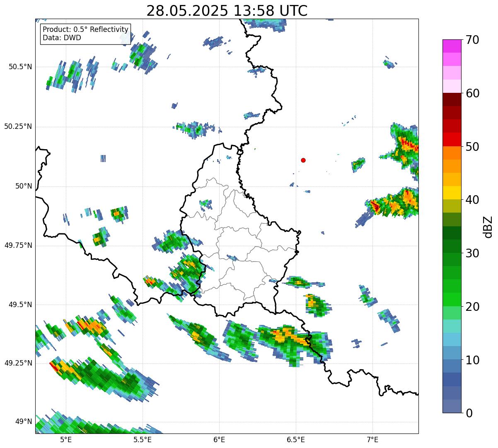Click the 5°E longitude label
498x448 pixels.
point(66,439)
